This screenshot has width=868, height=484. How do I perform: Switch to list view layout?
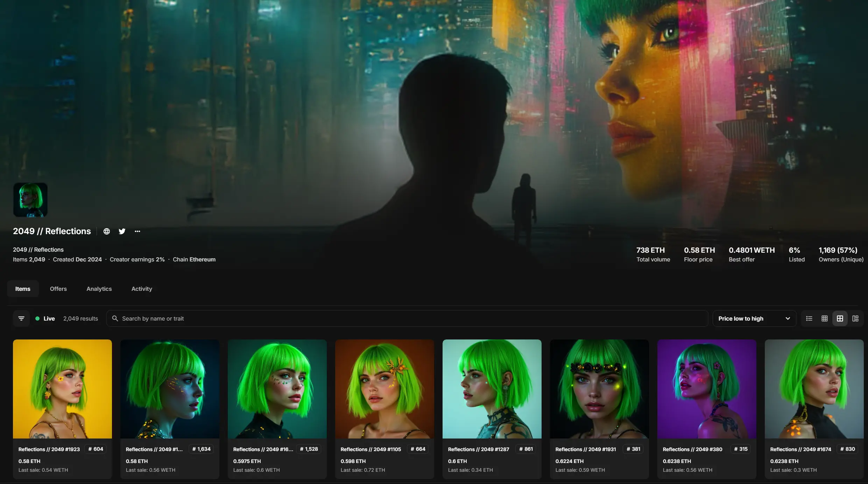809,318
